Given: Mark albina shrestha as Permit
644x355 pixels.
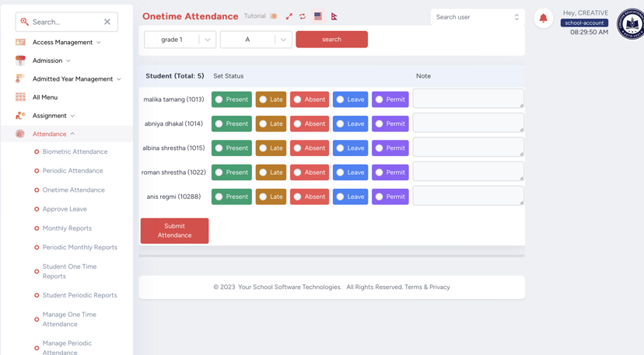Looking at the screenshot, I should pos(390,148).
